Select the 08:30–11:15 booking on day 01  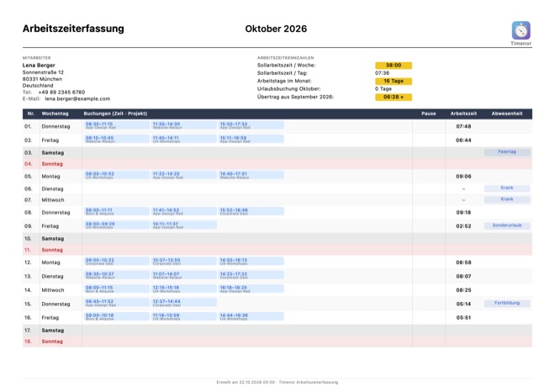click(x=117, y=125)
